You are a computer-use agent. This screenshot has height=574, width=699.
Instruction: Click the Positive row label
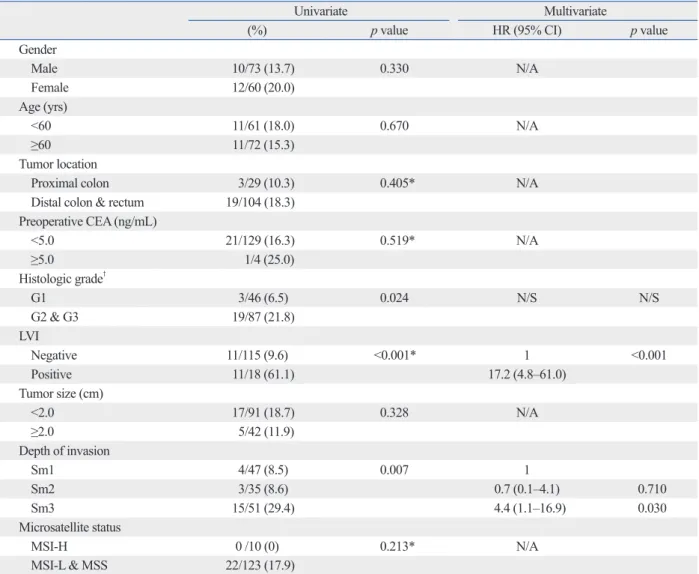(x=51, y=375)
